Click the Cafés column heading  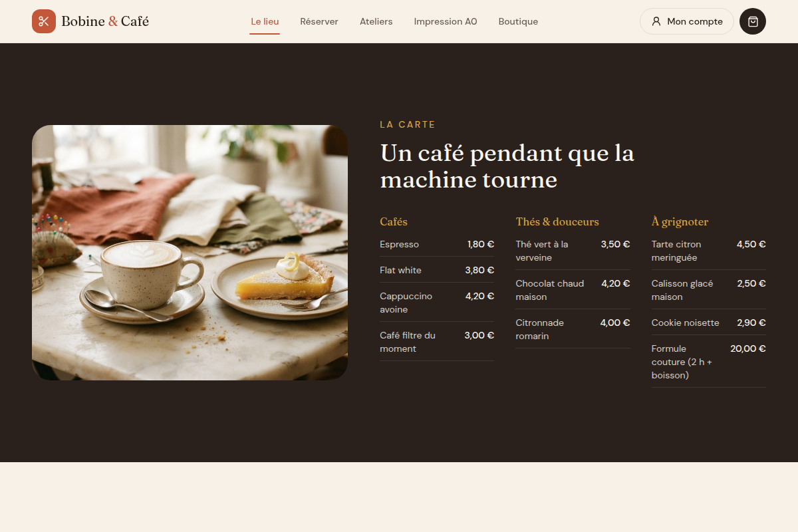coord(394,221)
